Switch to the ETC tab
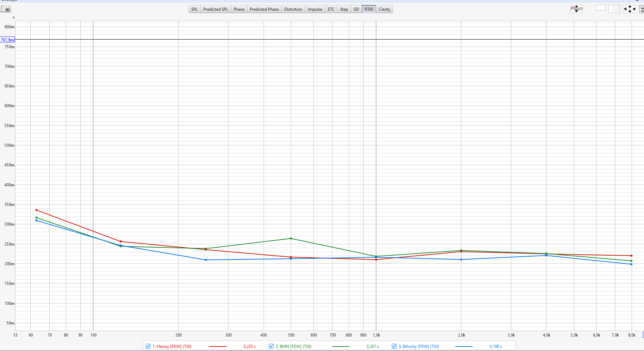644x351 pixels. [x=331, y=9]
